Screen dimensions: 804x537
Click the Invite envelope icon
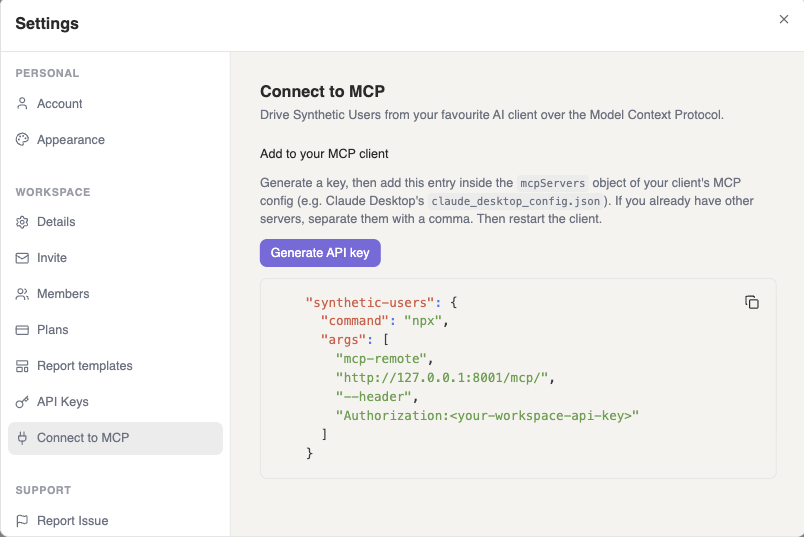coord(22,258)
